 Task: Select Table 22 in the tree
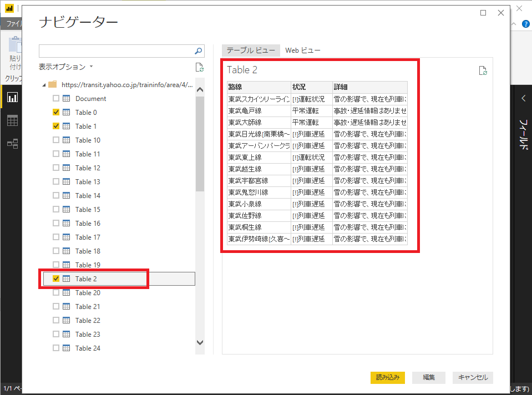[88, 320]
